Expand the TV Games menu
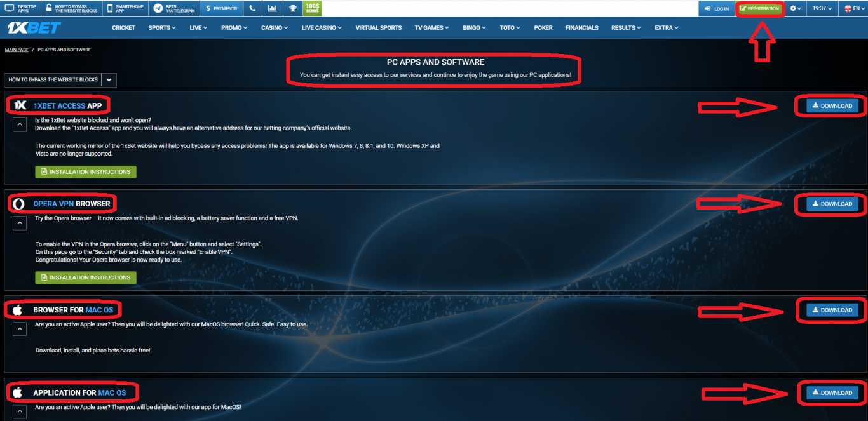 click(x=431, y=28)
